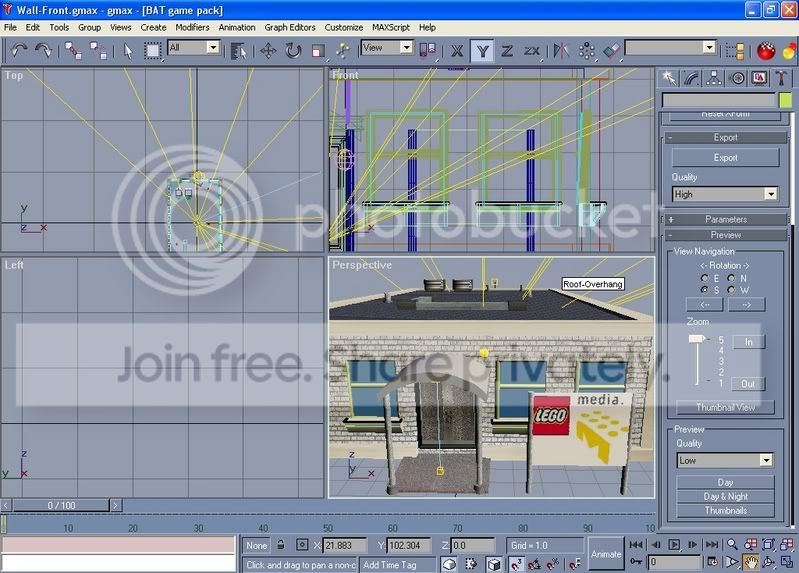Click the Mirror Selected Objects icon
799x573 pixels.
[561, 50]
